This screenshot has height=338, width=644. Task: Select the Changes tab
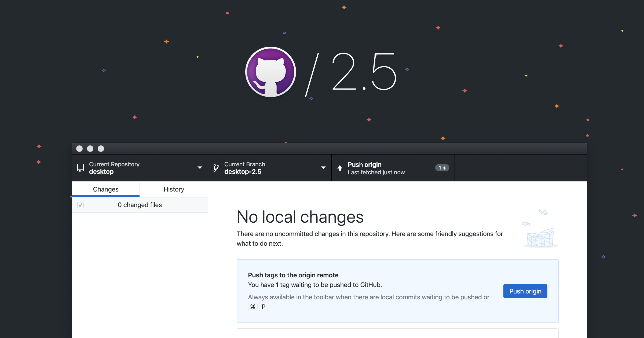(105, 189)
